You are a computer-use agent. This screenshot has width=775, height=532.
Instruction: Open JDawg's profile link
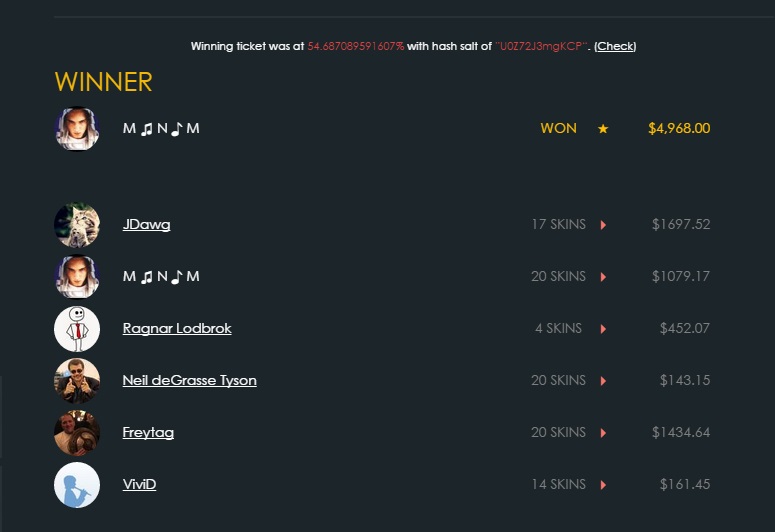point(146,225)
